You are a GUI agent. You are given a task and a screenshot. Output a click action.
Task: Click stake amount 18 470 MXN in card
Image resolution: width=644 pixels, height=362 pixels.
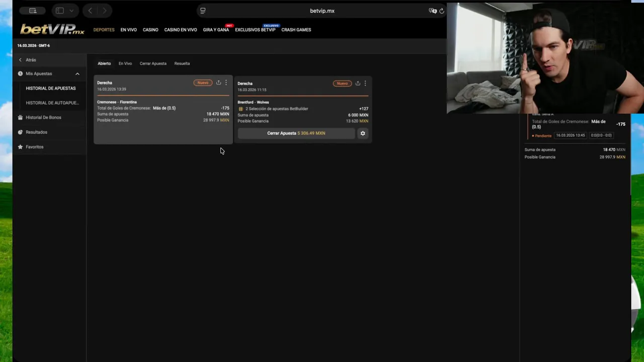tap(218, 114)
